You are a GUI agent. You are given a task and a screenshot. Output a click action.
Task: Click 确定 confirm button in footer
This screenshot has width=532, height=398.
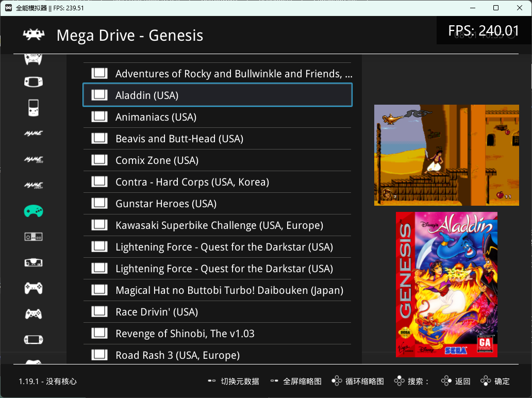[x=495, y=382]
